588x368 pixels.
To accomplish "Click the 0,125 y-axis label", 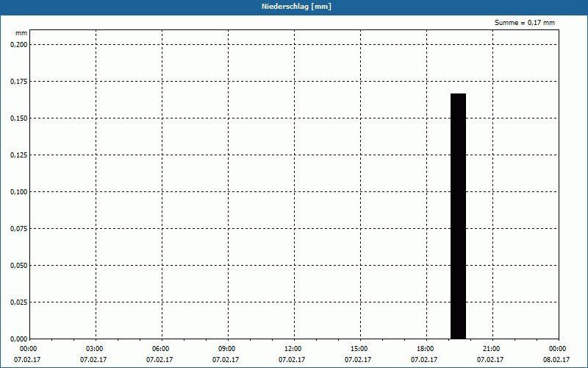I will (19, 155).
